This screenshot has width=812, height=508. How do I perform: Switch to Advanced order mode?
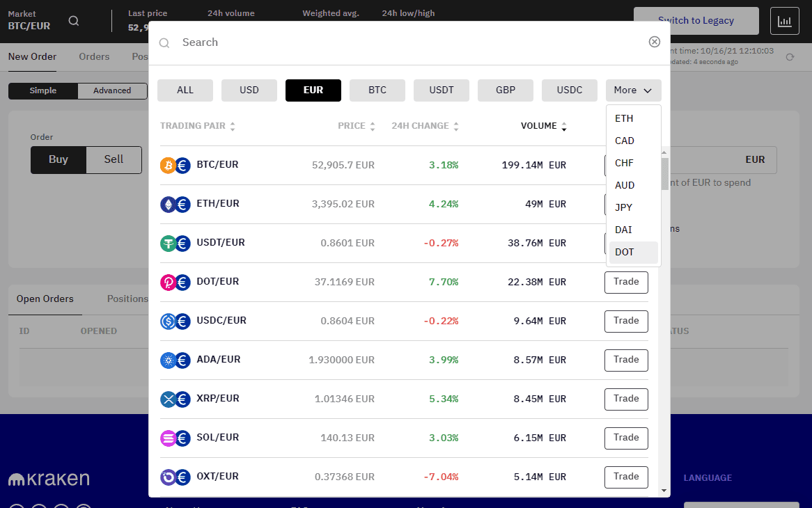tap(112, 90)
